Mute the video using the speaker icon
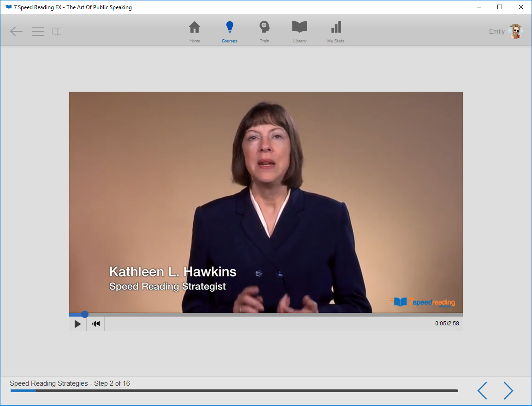The image size is (532, 406). pos(95,324)
